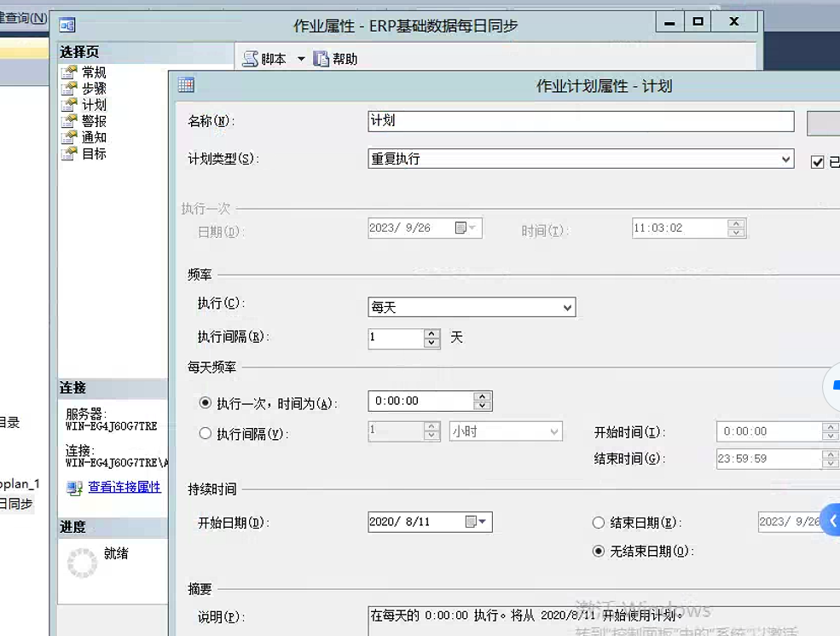Open the 计划类型 dropdown

click(x=785, y=159)
